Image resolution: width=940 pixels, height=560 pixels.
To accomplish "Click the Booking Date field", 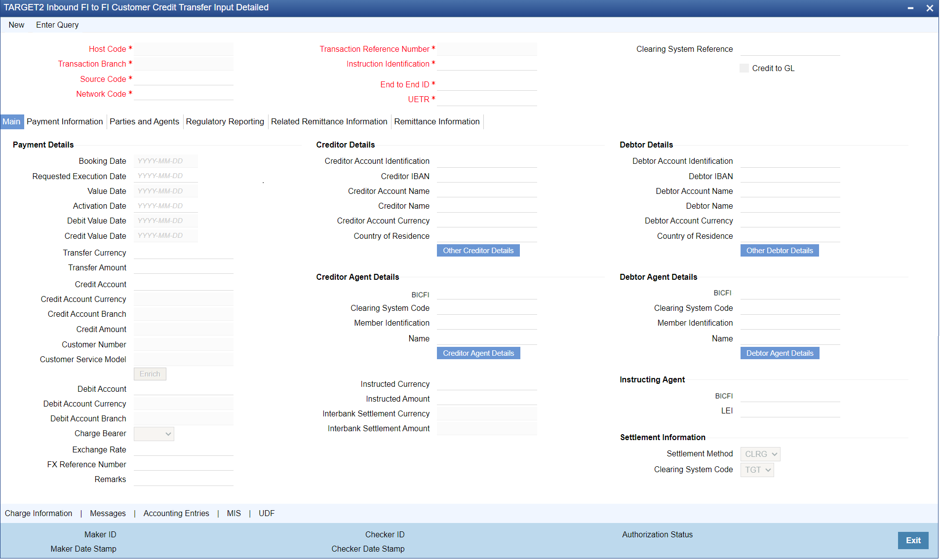I will click(166, 161).
